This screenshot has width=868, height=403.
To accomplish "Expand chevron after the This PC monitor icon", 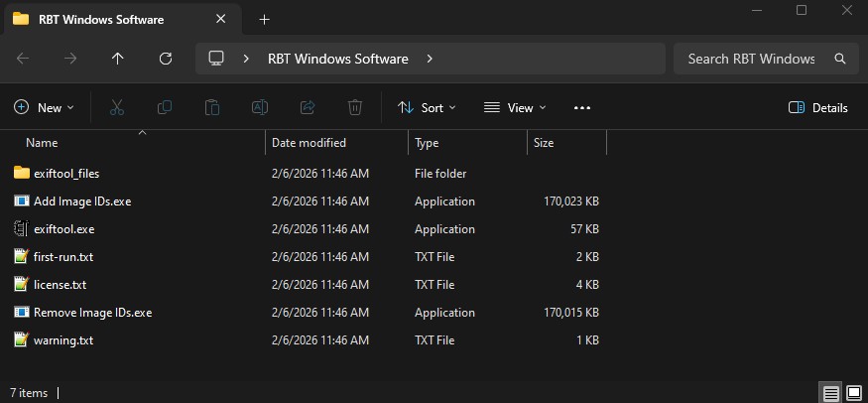I will [x=246, y=59].
